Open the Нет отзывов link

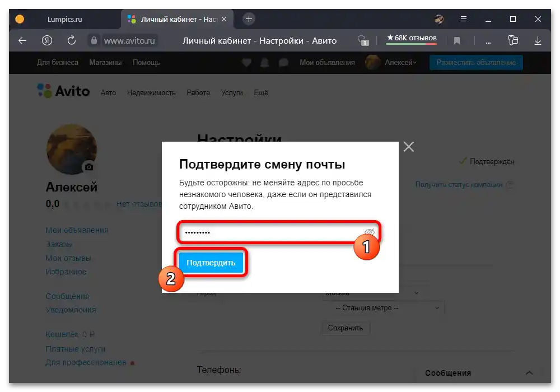tap(139, 204)
